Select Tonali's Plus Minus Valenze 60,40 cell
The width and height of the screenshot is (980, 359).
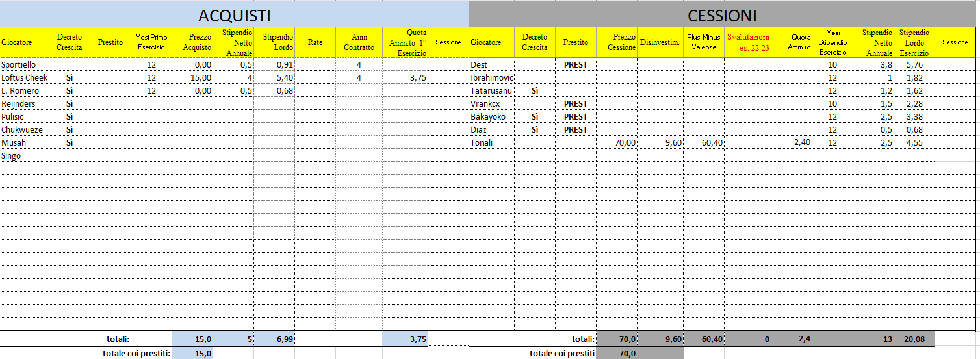tap(704, 143)
